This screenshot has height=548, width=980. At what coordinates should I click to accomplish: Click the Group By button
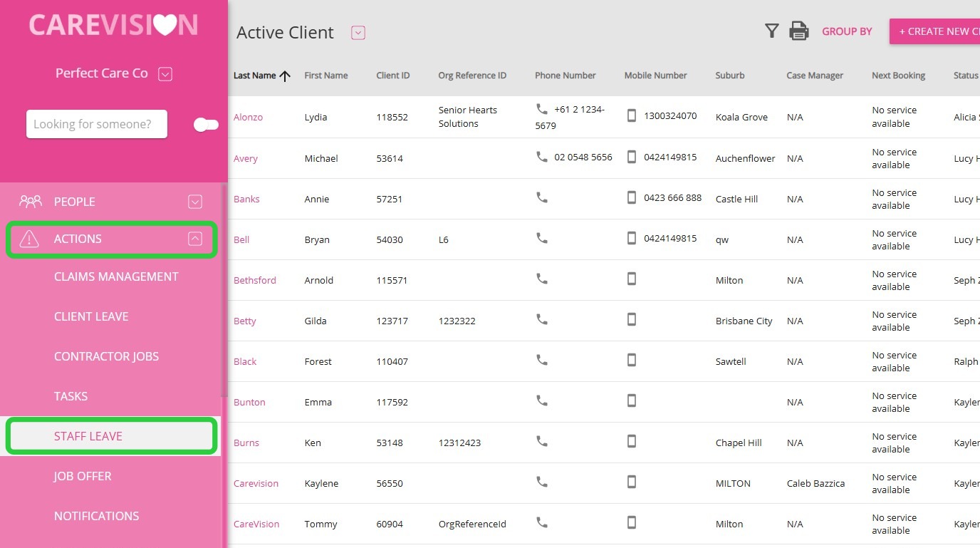pyautogui.click(x=847, y=31)
